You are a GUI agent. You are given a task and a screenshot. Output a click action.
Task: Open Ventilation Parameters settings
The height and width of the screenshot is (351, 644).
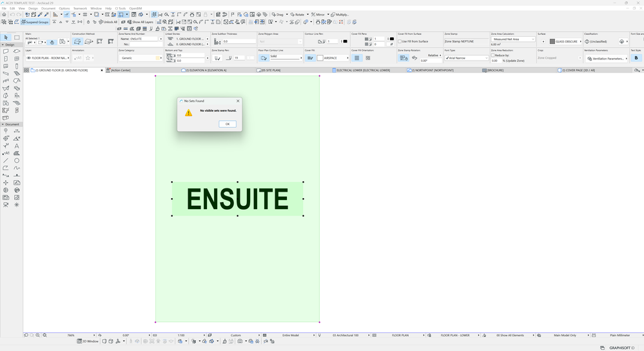pos(607,58)
